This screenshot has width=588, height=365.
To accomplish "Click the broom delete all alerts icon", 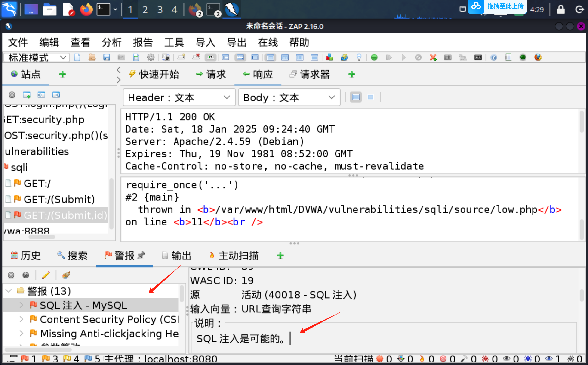I will click(66, 275).
